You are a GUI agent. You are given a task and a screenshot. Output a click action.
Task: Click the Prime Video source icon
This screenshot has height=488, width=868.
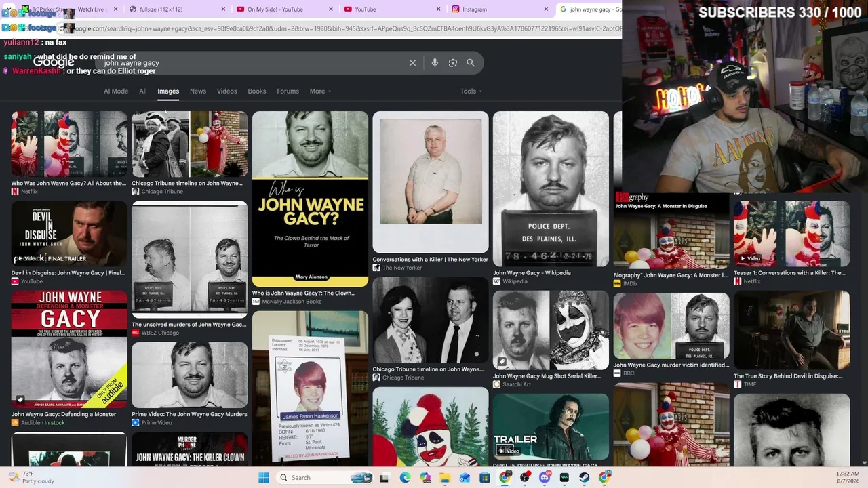tap(135, 422)
